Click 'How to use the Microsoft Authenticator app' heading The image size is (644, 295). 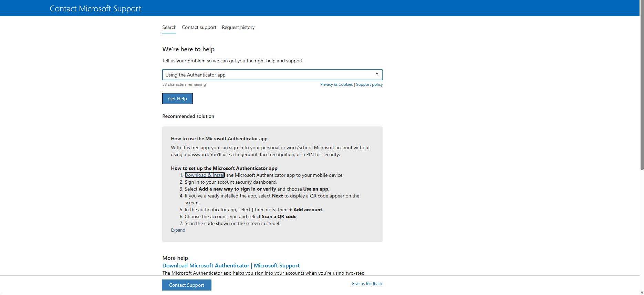click(x=219, y=139)
